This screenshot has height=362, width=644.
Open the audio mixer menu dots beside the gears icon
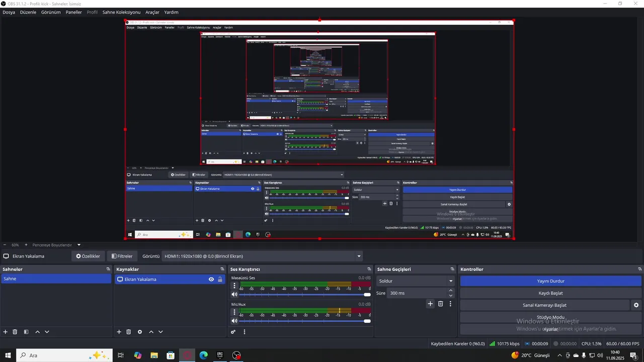click(245, 332)
